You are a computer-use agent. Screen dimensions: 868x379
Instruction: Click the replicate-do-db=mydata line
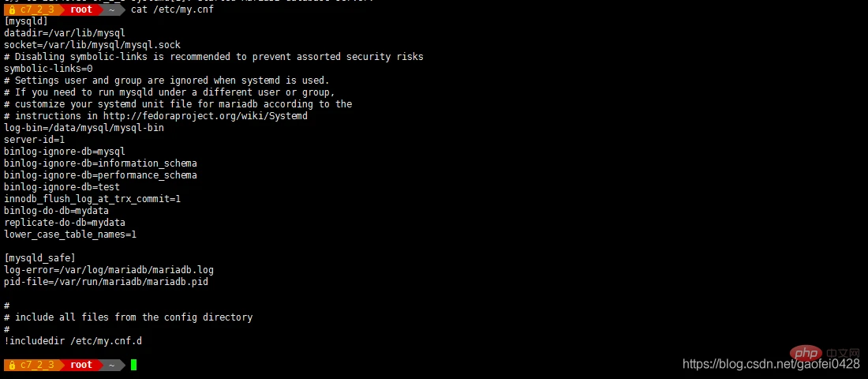click(65, 223)
